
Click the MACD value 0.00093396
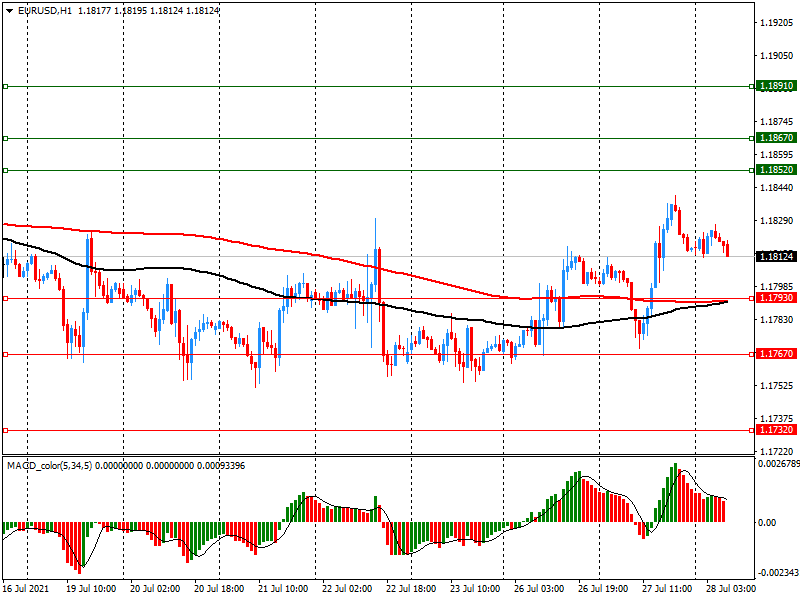tap(221, 466)
